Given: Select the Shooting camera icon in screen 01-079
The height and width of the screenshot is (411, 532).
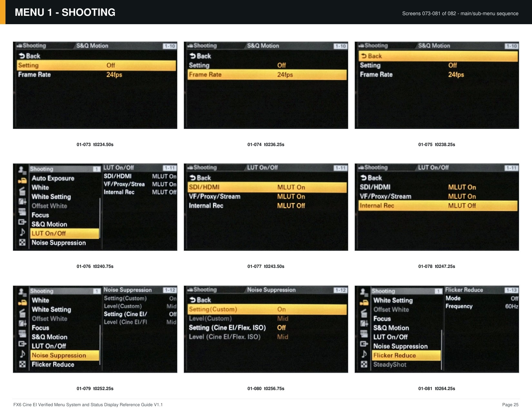Looking at the screenshot, I should point(22,303).
